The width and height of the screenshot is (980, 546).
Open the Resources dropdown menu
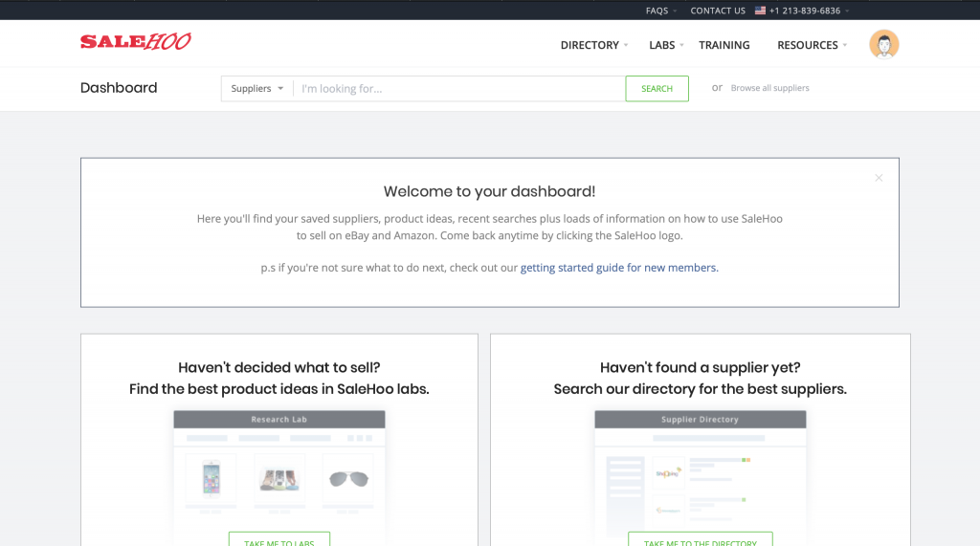pyautogui.click(x=812, y=45)
